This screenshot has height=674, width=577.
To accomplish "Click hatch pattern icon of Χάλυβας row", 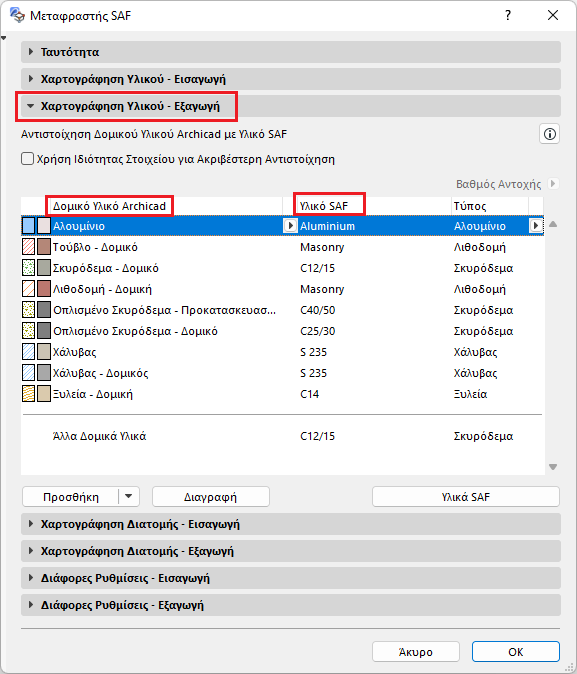I will click(x=28, y=352).
